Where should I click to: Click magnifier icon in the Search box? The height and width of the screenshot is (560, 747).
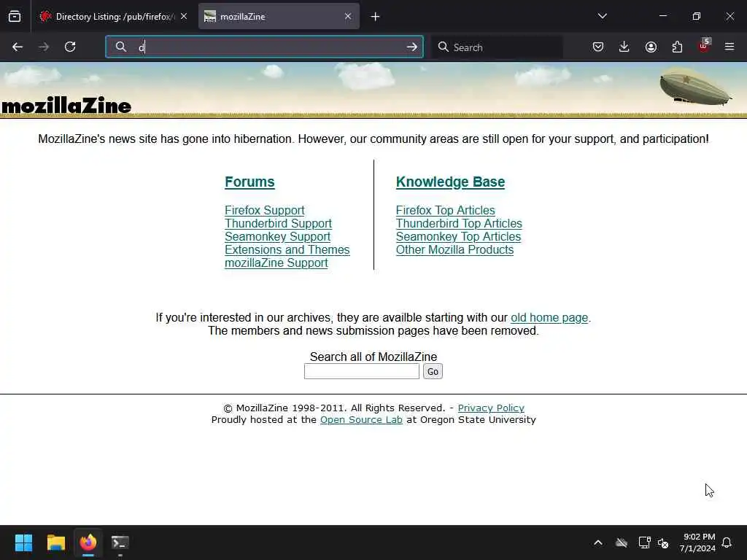pyautogui.click(x=444, y=47)
